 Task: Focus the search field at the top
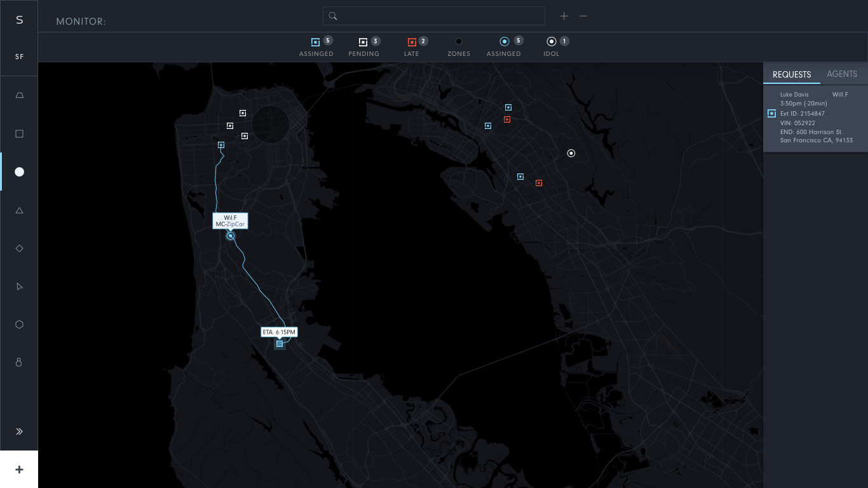point(434,16)
